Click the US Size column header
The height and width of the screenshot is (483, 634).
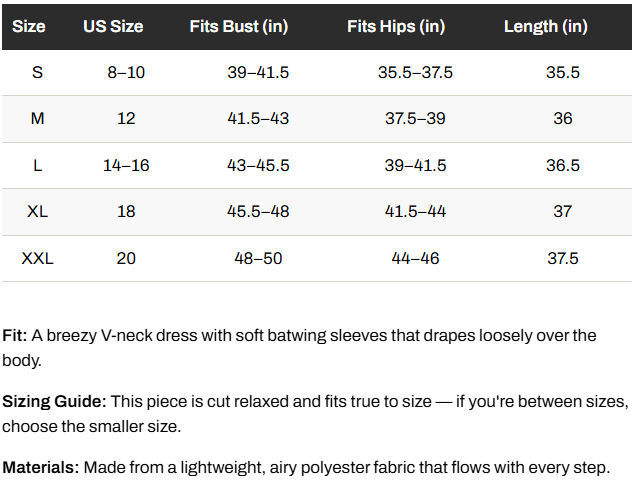113,27
